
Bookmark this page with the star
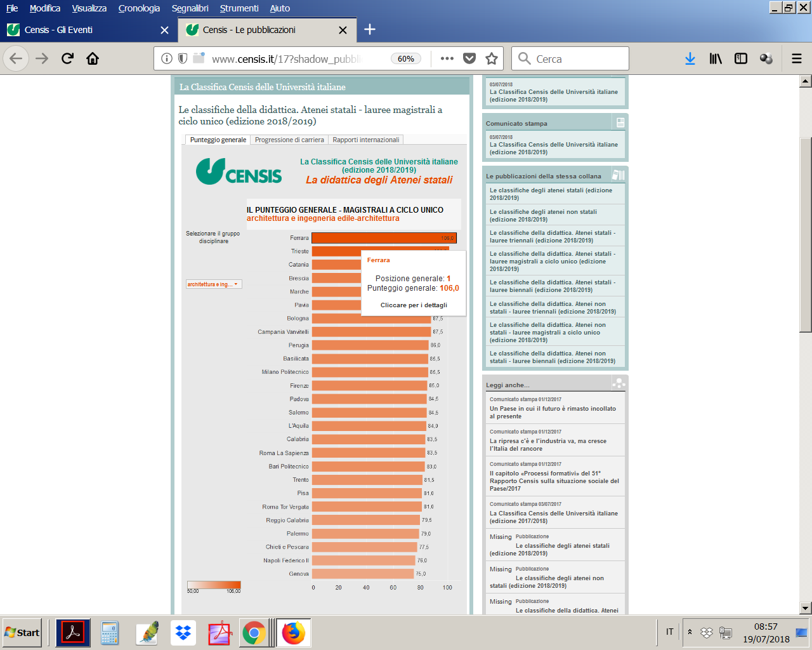pos(492,58)
